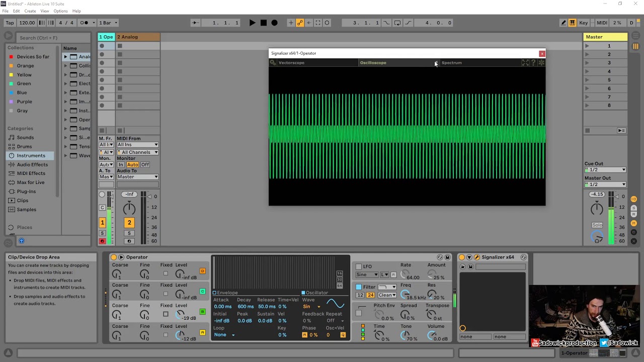Open the Signalizer help question-mark icon
The image size is (644, 362).
tap(533, 63)
